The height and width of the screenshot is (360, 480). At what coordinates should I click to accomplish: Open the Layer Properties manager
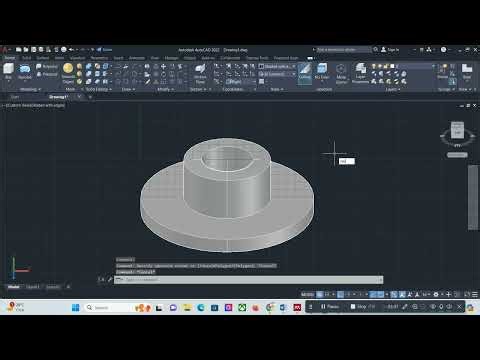[x=360, y=73]
